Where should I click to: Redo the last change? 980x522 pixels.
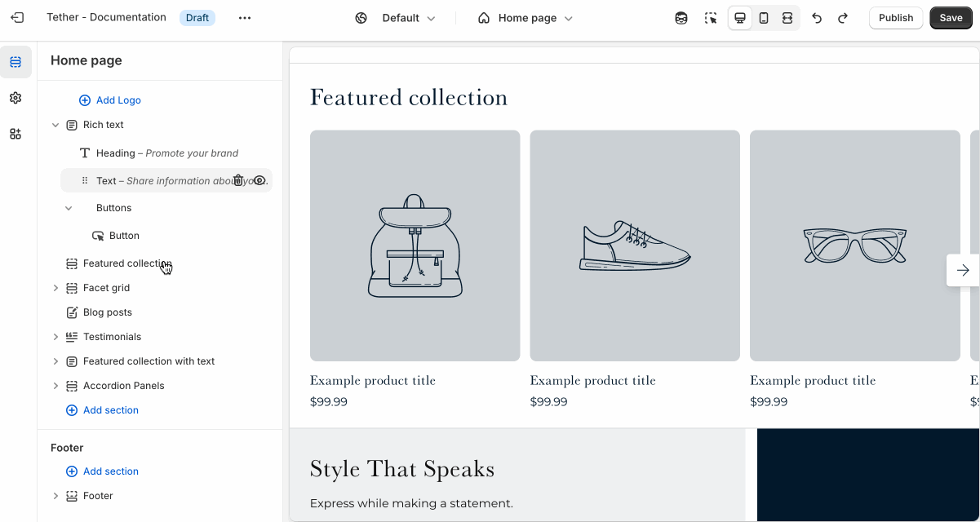843,18
